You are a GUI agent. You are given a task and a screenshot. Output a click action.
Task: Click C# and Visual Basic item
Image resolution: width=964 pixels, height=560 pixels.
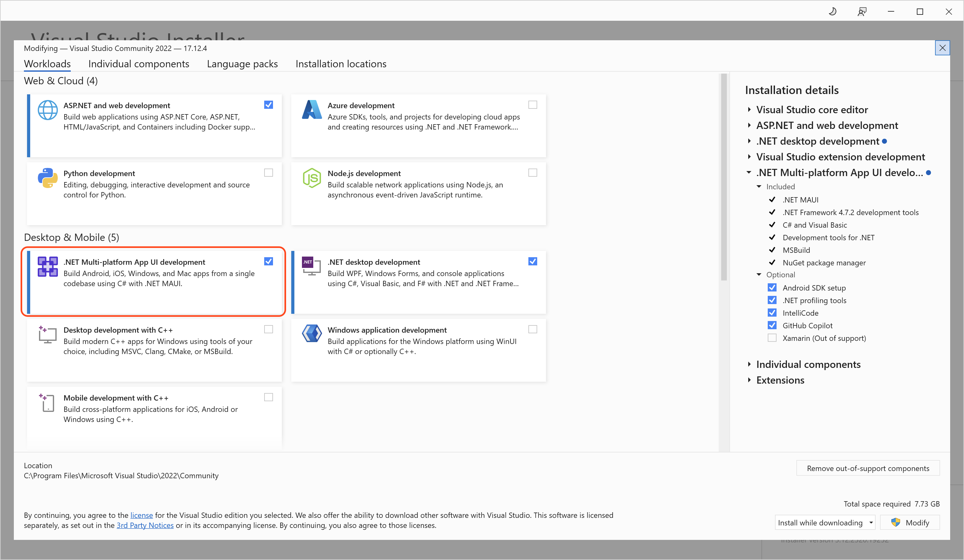(814, 225)
